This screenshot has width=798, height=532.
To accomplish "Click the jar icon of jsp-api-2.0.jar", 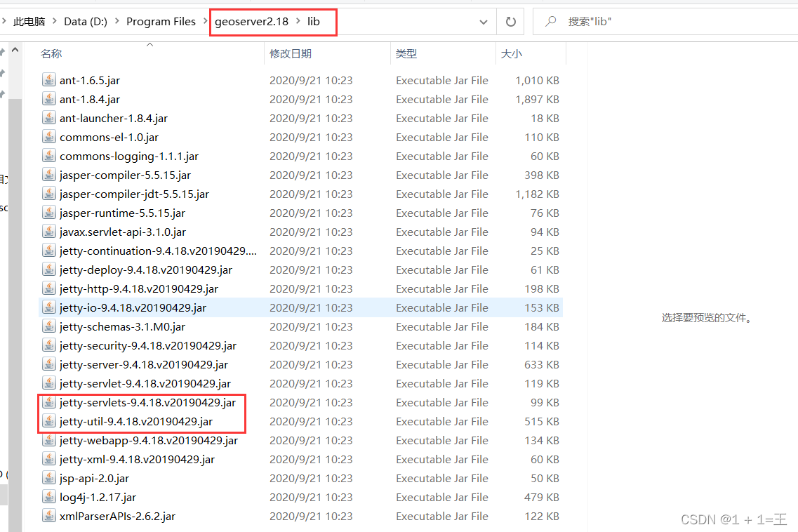I will coord(49,478).
